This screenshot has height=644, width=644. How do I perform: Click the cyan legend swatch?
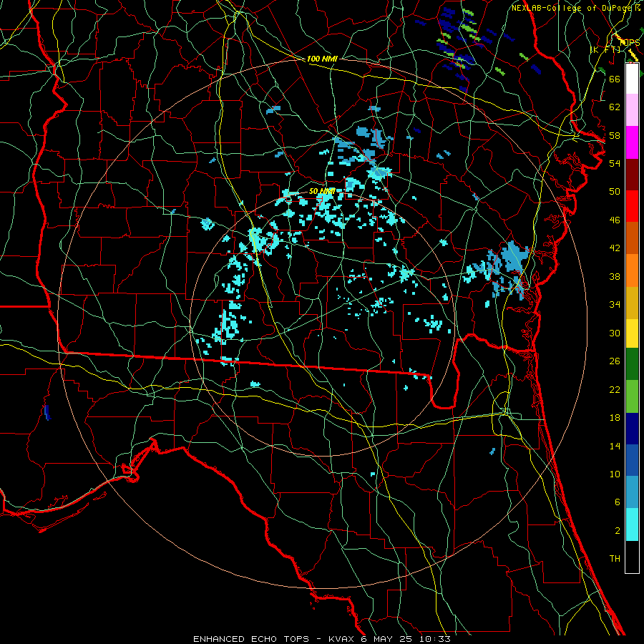632,525
